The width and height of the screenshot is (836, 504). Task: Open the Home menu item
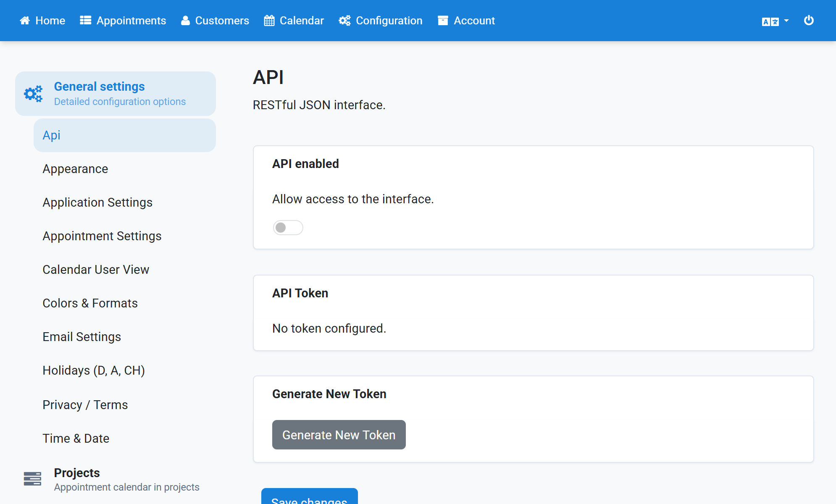pos(42,21)
